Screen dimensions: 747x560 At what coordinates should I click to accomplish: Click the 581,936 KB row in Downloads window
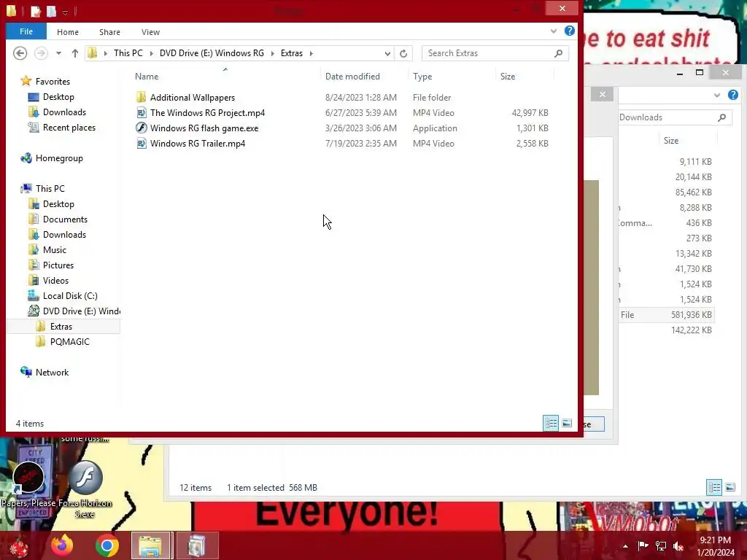click(x=667, y=315)
